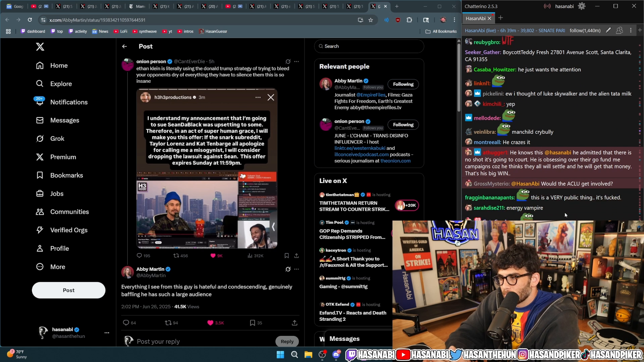Bookmark onion person's quoted post
This screenshot has height=362, width=644.
click(x=287, y=256)
